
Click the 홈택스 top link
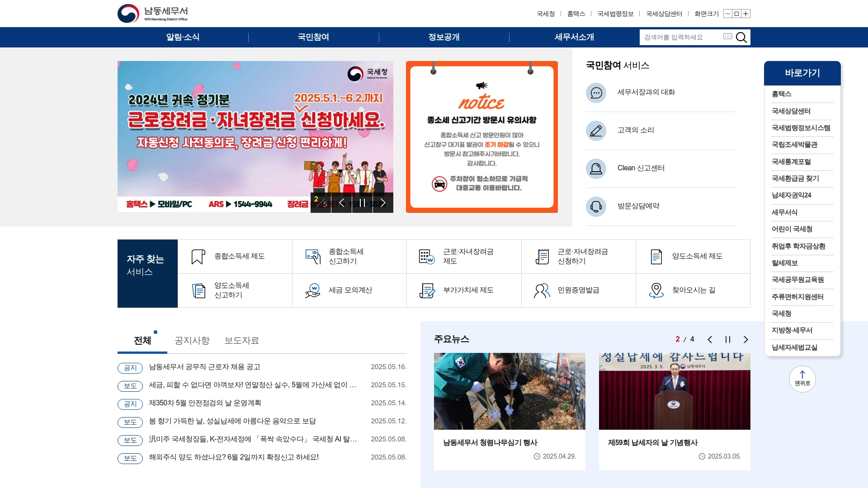tap(576, 14)
